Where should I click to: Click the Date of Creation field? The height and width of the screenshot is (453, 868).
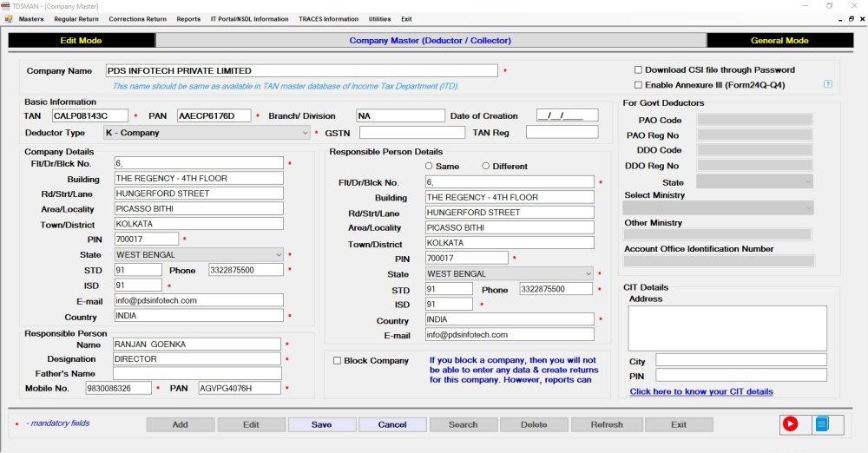click(568, 115)
